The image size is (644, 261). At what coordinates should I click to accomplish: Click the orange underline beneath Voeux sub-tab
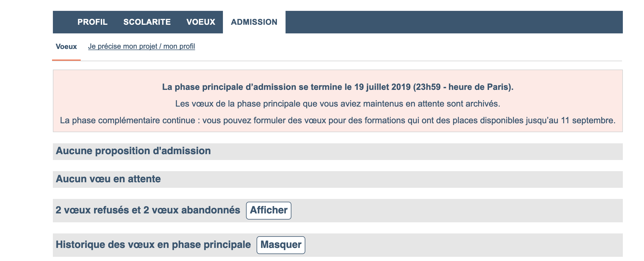(x=66, y=60)
